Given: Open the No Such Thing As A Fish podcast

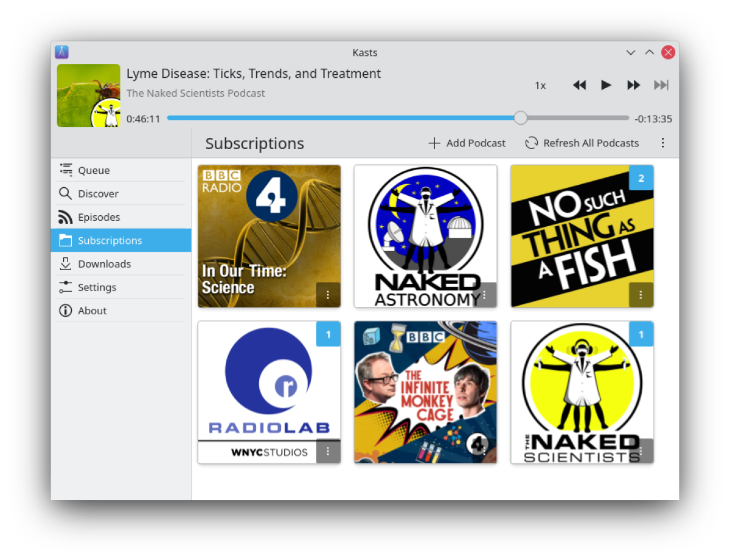Looking at the screenshot, I should [x=582, y=236].
